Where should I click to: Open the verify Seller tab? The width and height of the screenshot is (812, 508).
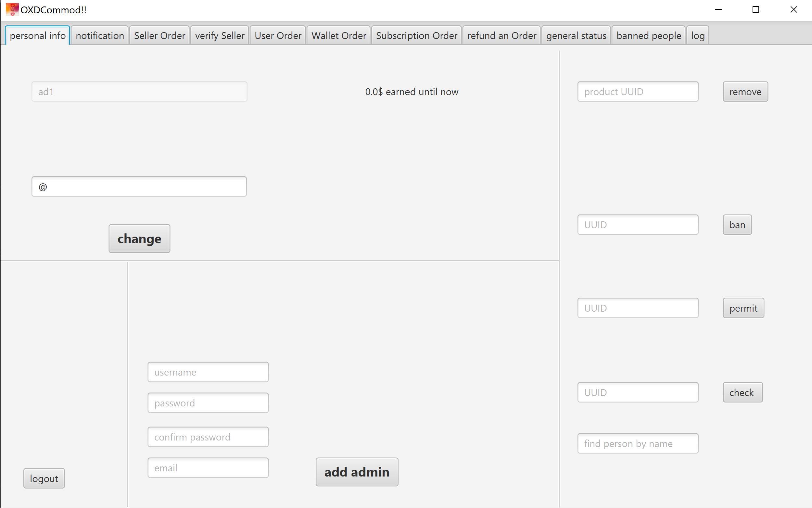coord(220,36)
